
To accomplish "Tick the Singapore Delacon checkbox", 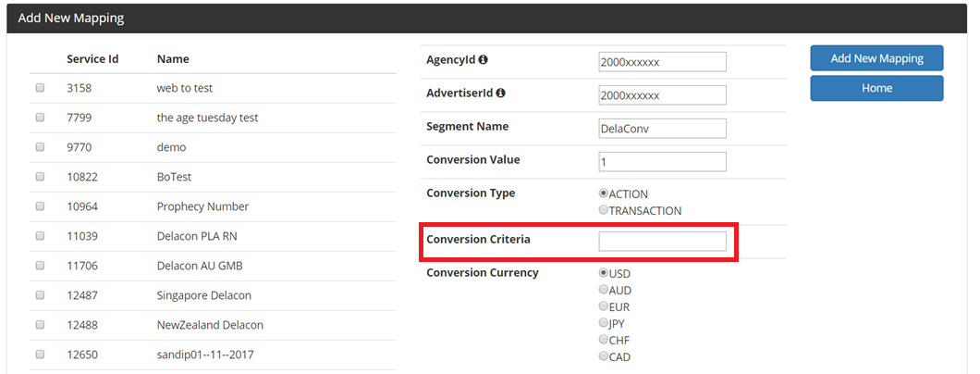I will pyautogui.click(x=40, y=295).
